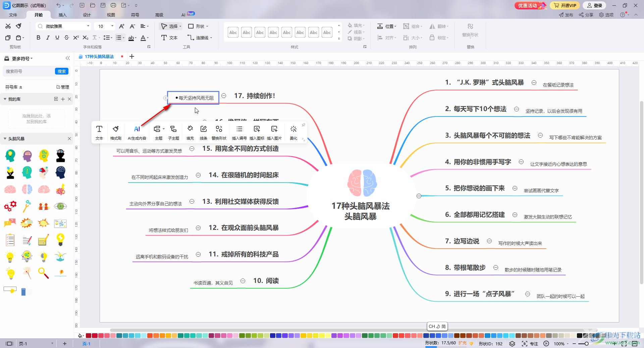Select the magnifying glass symbol
Screen dimensions: 644x348
(x=43, y=273)
